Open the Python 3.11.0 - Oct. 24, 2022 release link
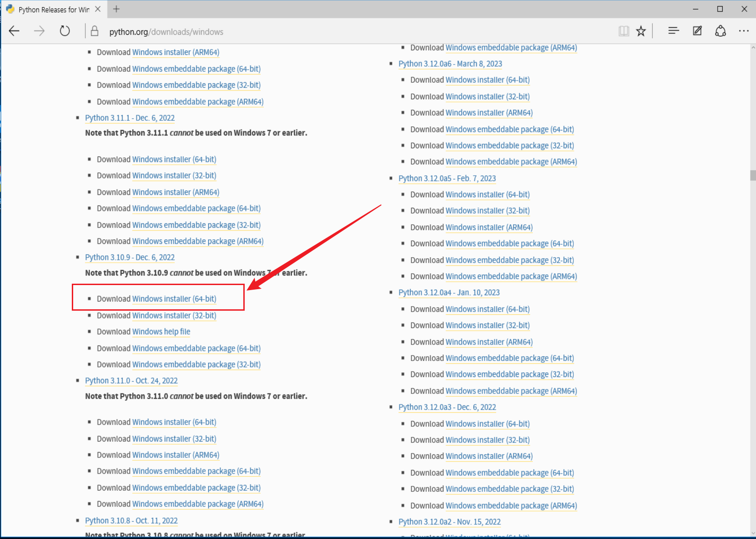The image size is (756, 539). coord(131,381)
